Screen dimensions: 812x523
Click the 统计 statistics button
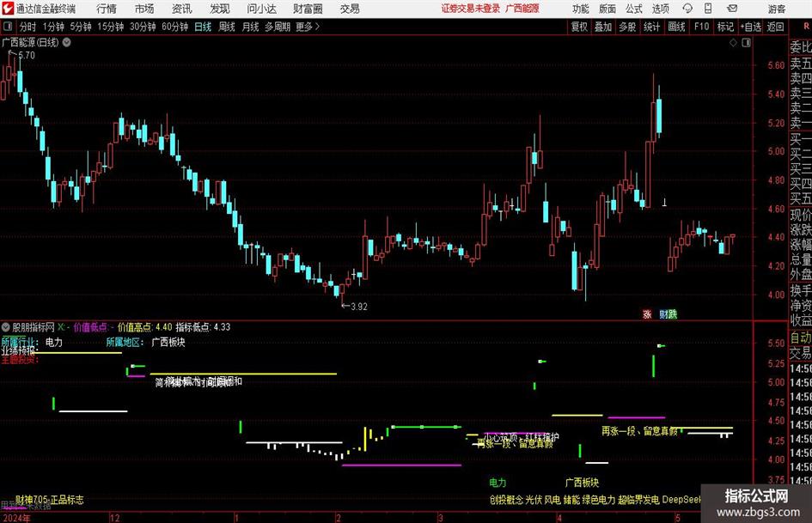[x=651, y=27]
